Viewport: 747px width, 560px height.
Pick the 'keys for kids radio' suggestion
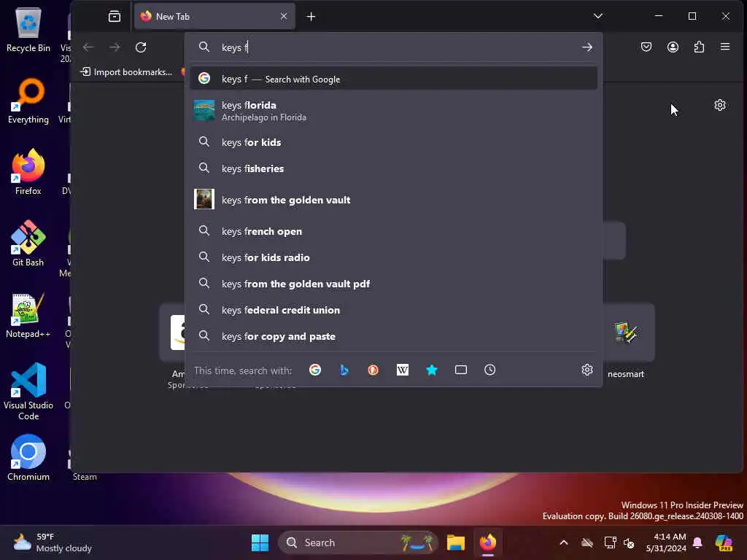393,257
